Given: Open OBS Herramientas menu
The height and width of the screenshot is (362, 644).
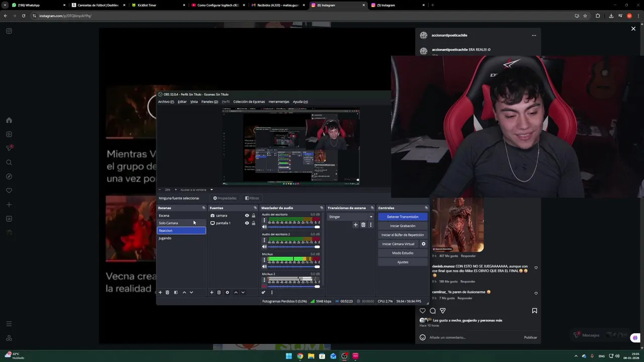Looking at the screenshot, I should pos(279,102).
